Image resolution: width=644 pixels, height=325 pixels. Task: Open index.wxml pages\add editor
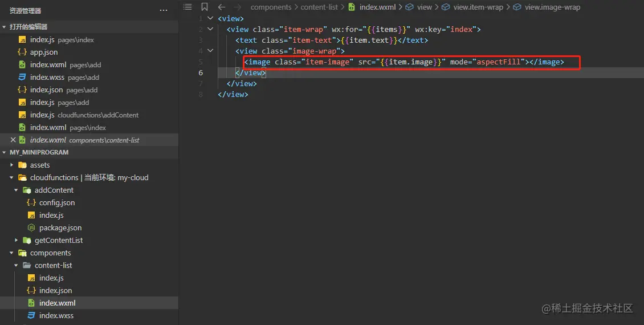point(89,65)
